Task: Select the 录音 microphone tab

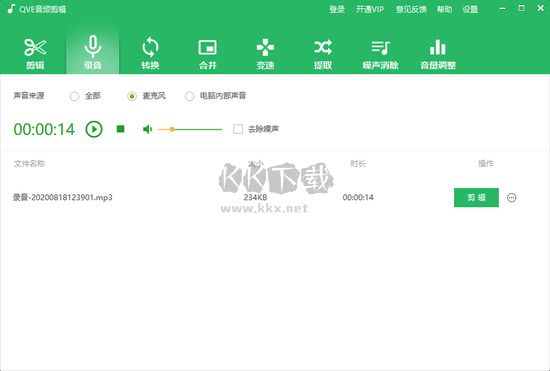Action: coord(93,53)
